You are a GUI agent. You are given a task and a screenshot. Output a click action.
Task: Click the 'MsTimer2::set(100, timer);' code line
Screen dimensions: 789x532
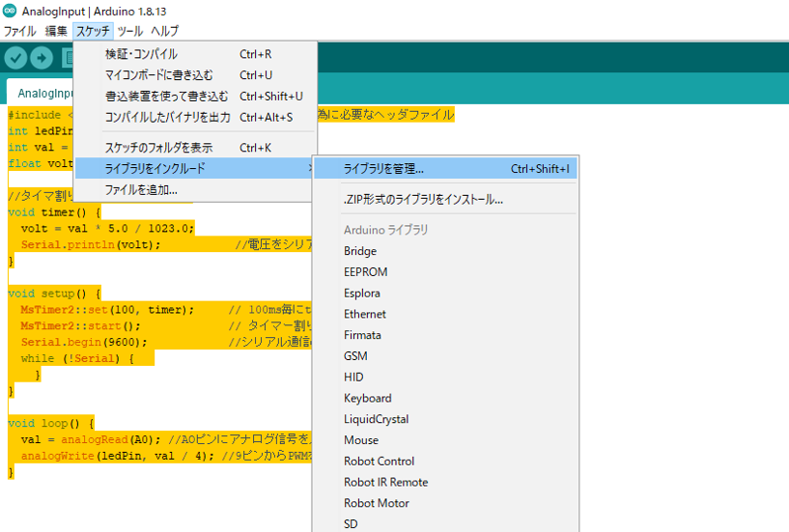(x=107, y=310)
